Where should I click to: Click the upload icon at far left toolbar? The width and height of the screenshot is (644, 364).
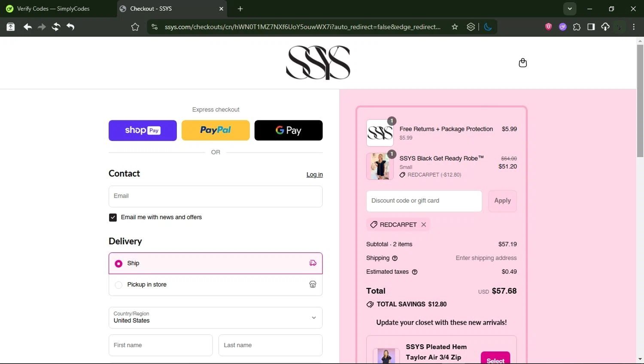pyautogui.click(x=11, y=27)
